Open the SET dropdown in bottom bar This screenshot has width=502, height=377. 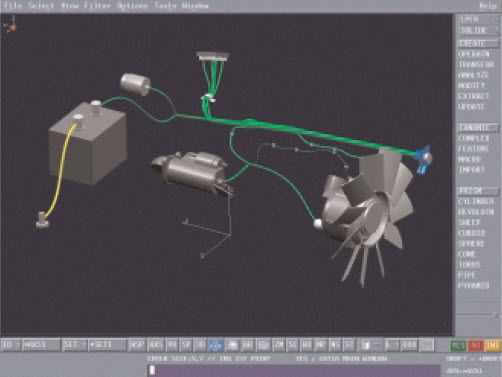(x=74, y=345)
